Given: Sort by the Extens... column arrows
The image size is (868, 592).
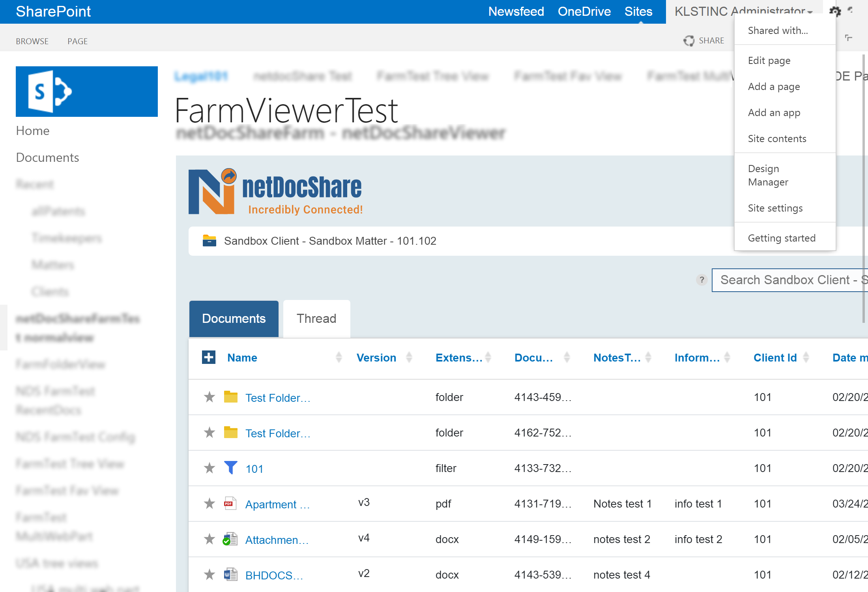Looking at the screenshot, I should click(x=488, y=357).
